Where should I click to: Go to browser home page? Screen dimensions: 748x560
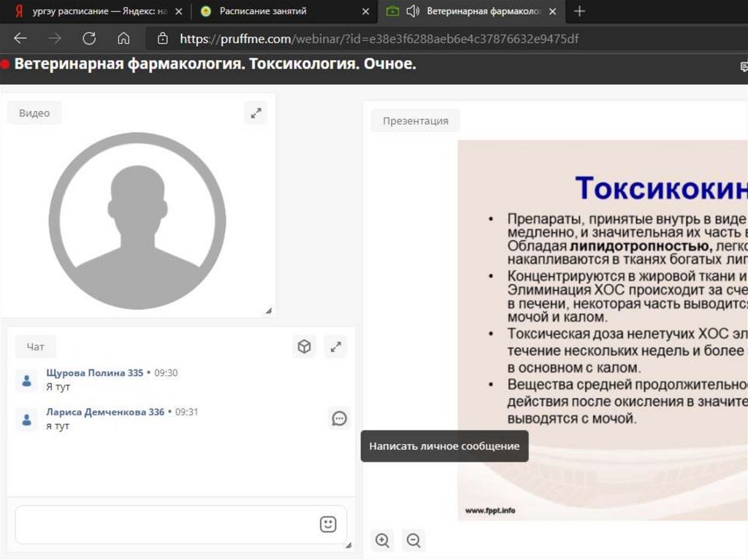click(x=123, y=39)
